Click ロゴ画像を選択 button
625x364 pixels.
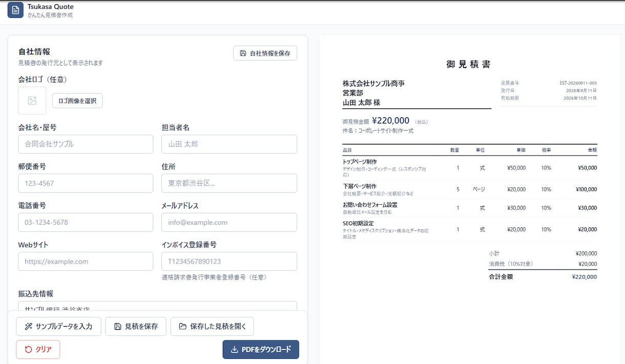click(x=77, y=101)
